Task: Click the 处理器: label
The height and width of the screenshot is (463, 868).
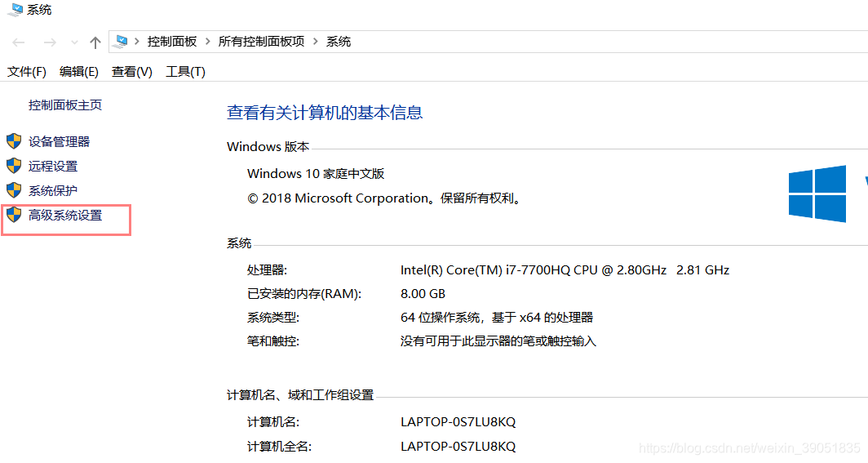Action: point(268,270)
